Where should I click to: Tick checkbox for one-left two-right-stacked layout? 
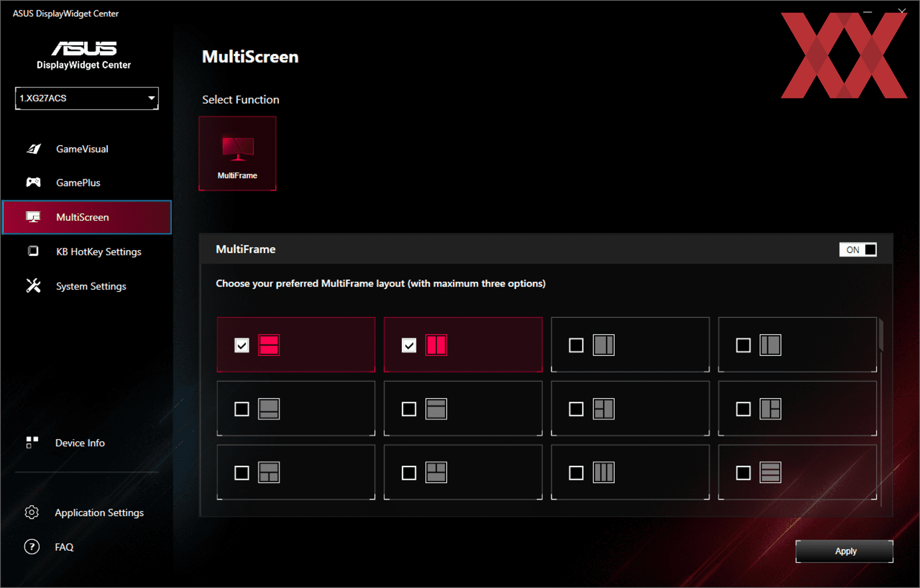coord(743,409)
